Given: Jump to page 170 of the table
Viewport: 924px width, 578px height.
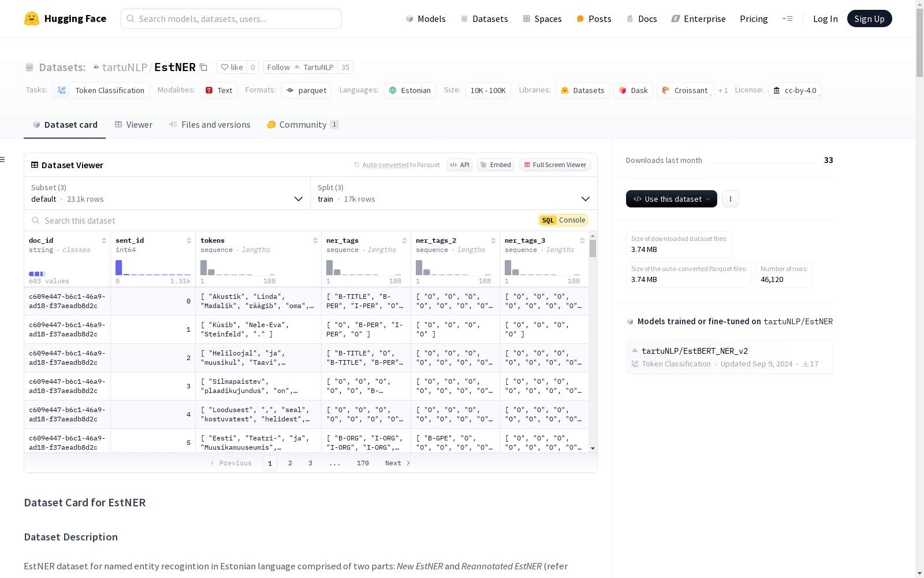Looking at the screenshot, I should point(363,463).
